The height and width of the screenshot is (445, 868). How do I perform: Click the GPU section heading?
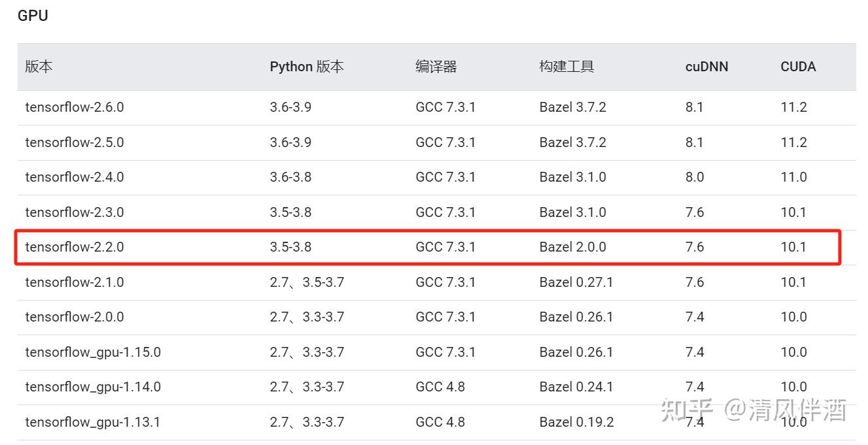(x=33, y=16)
